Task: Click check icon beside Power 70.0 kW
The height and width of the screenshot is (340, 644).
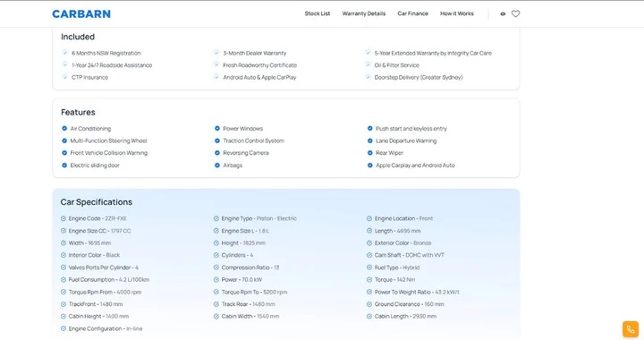Action: [x=216, y=280]
